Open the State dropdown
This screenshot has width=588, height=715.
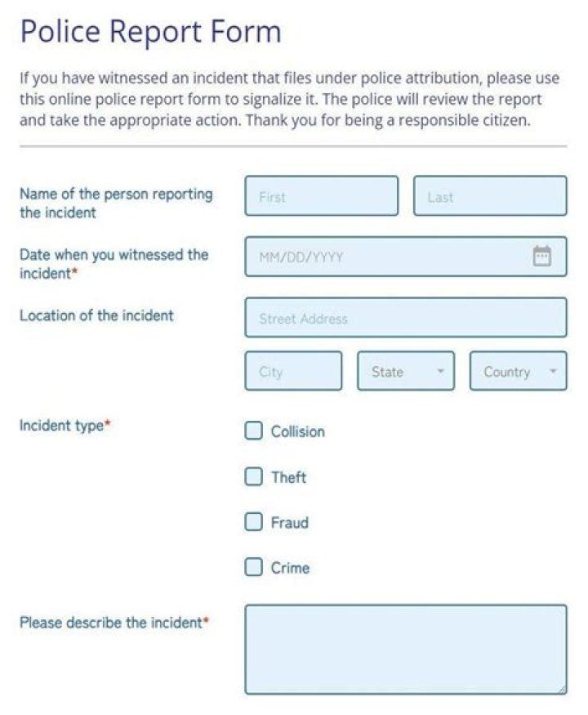pos(405,372)
